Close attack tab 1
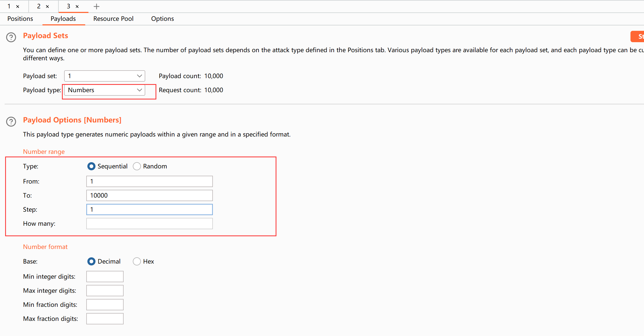The width and height of the screenshot is (644, 336). (x=18, y=6)
